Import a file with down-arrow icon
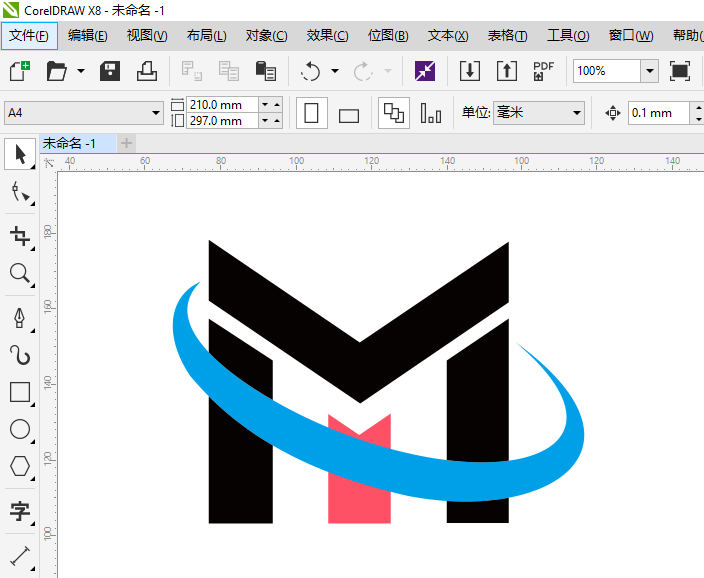The width and height of the screenshot is (704, 578). pyautogui.click(x=470, y=71)
